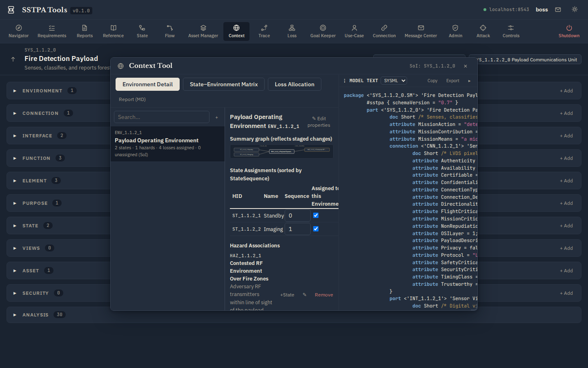Click the environment Search field
Screen dimensions: 588x368
tap(162, 117)
